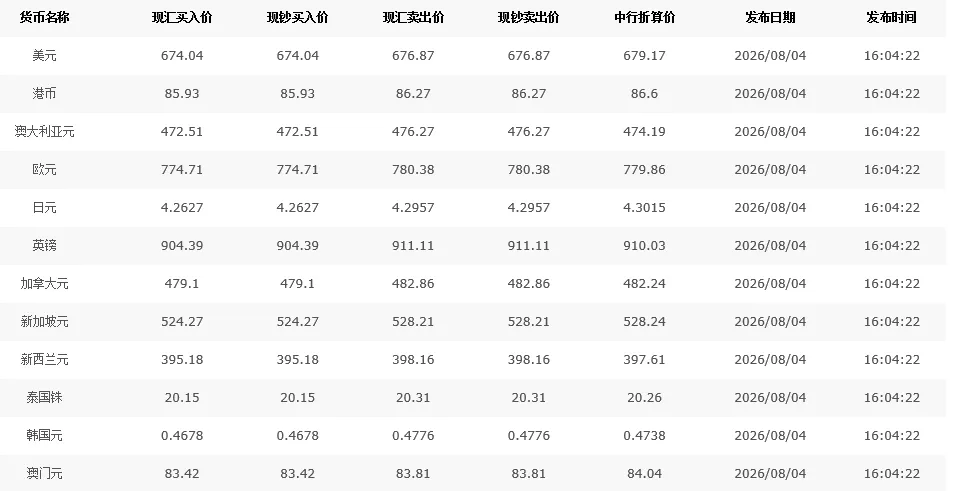The height and width of the screenshot is (491, 966).
Task: Click the 新西兰元 row's 397.61 value
Action: point(644,360)
